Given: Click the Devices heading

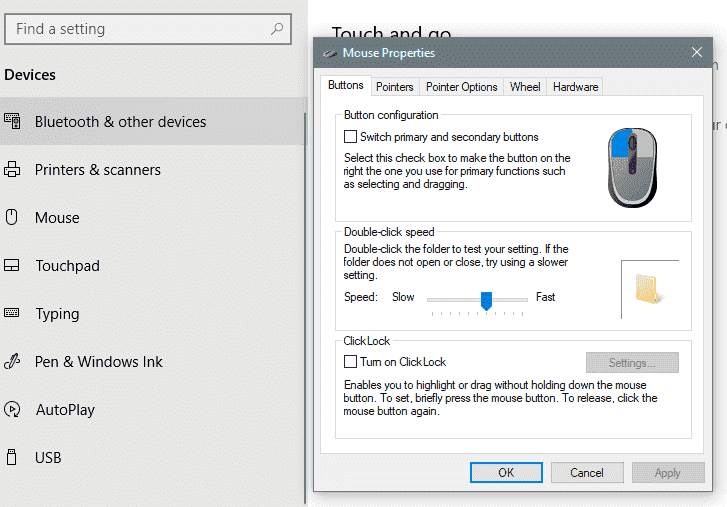Looking at the screenshot, I should pyautogui.click(x=30, y=75).
